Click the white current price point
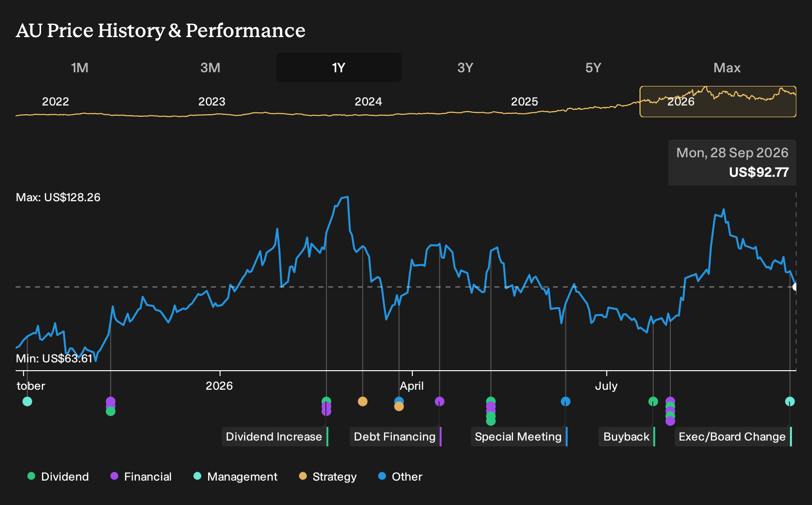Screen dimensions: 812x505 (x=795, y=287)
